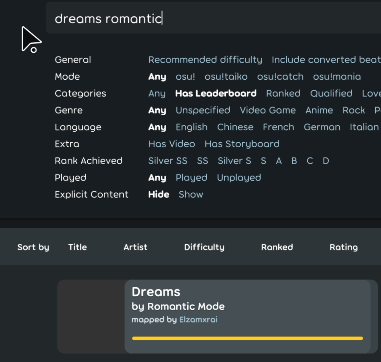Click the search box containing 'dreams romantic'
381x362 pixels.
point(213,18)
